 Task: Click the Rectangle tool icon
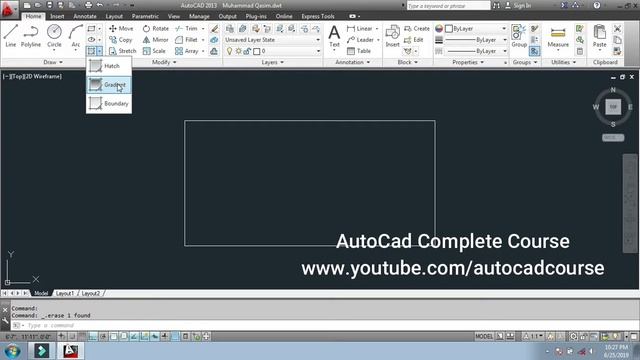[91, 29]
